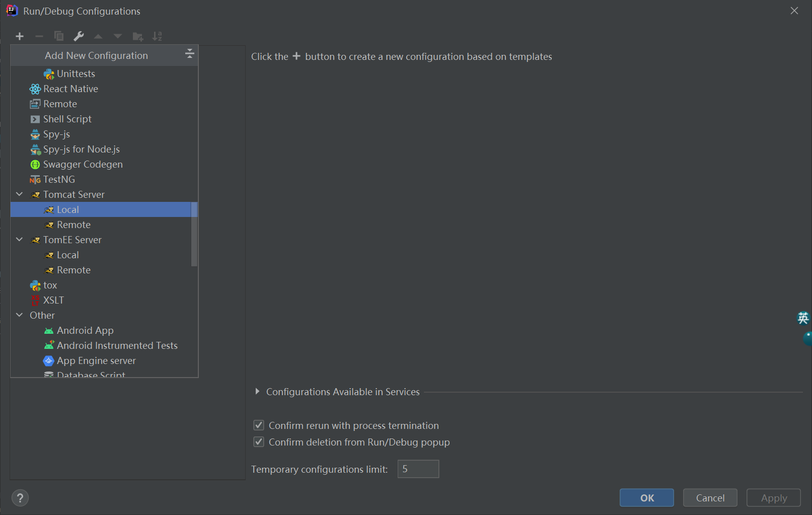Choose the Spy-js configuration
The height and width of the screenshot is (515, 812).
tap(104, 134)
